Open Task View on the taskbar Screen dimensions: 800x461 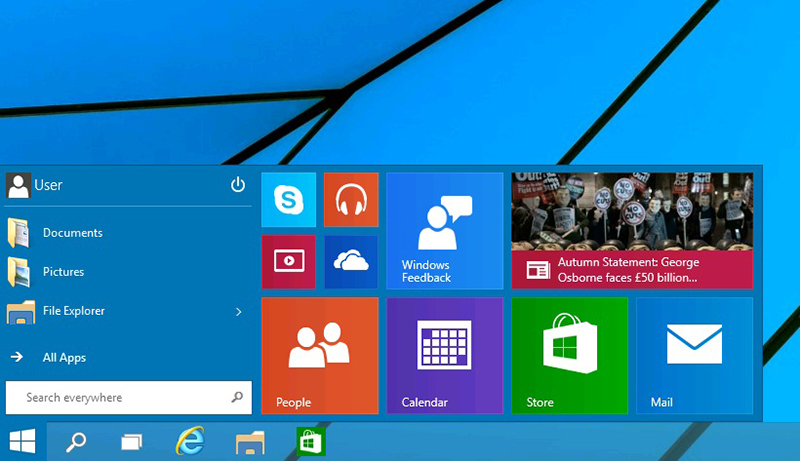click(132, 442)
